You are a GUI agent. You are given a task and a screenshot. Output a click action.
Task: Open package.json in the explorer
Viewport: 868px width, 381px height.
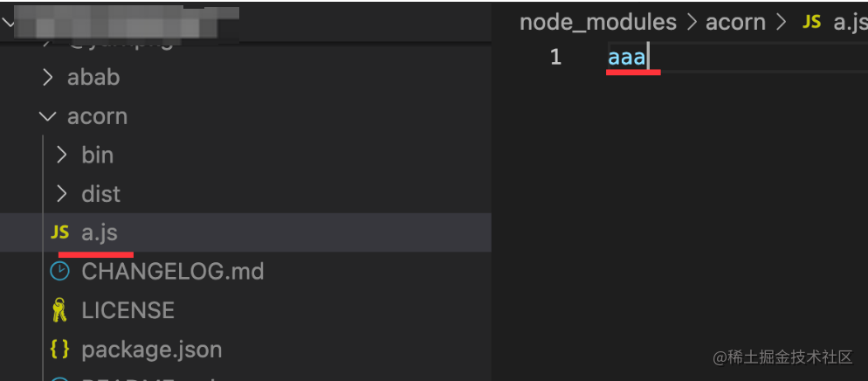point(151,350)
